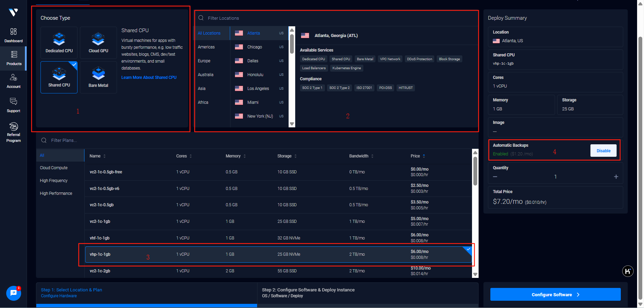Pick Chicago as the deploy location
This screenshot has width=644, height=308.
[255, 47]
